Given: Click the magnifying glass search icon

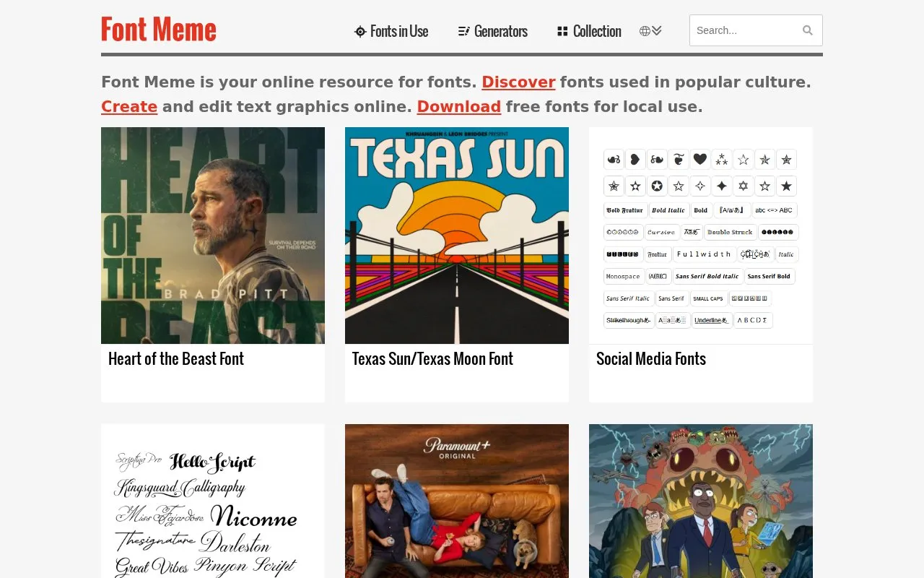Looking at the screenshot, I should click(808, 30).
